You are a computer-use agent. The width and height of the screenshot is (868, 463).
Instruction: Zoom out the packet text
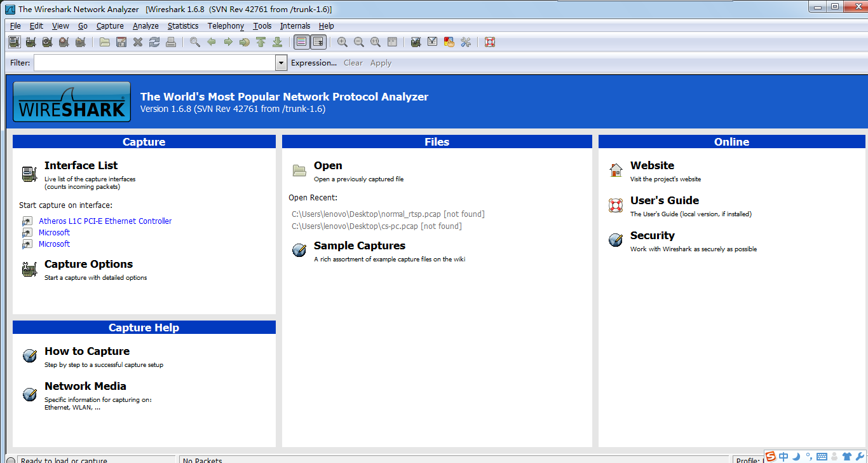coord(359,42)
